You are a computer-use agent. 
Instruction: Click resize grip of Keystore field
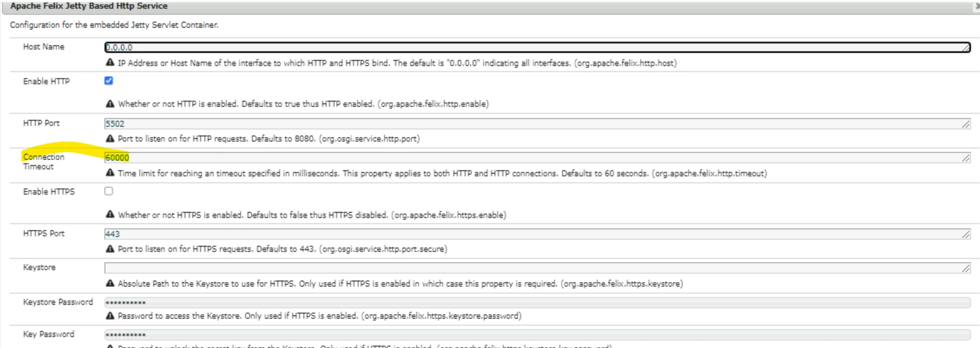coord(966,269)
